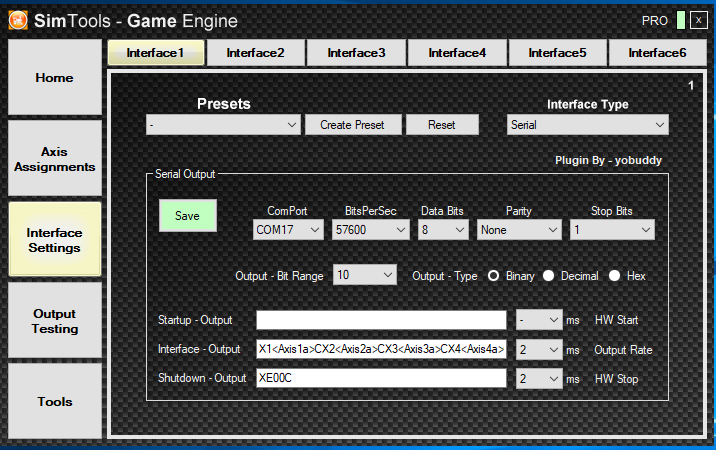Click the HW Start label
This screenshot has height=450, width=716.
click(616, 320)
